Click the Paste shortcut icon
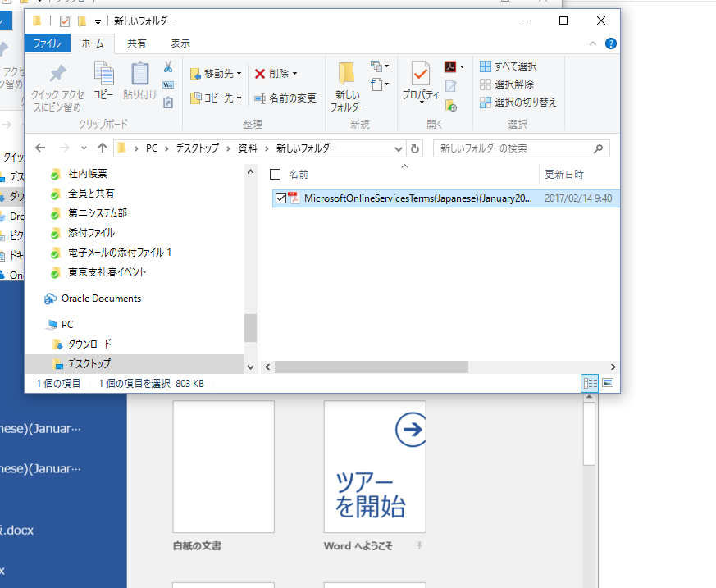This screenshot has height=588, width=716. [168, 103]
